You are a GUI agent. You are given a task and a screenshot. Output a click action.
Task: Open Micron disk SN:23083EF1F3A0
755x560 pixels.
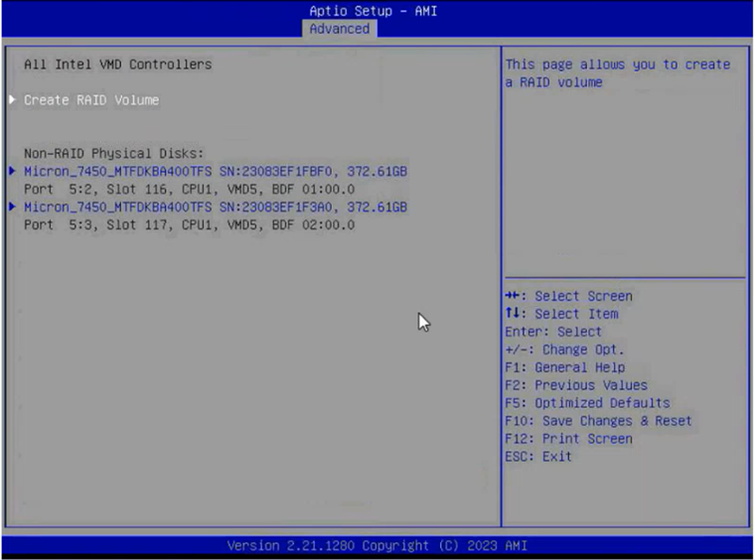[216, 207]
